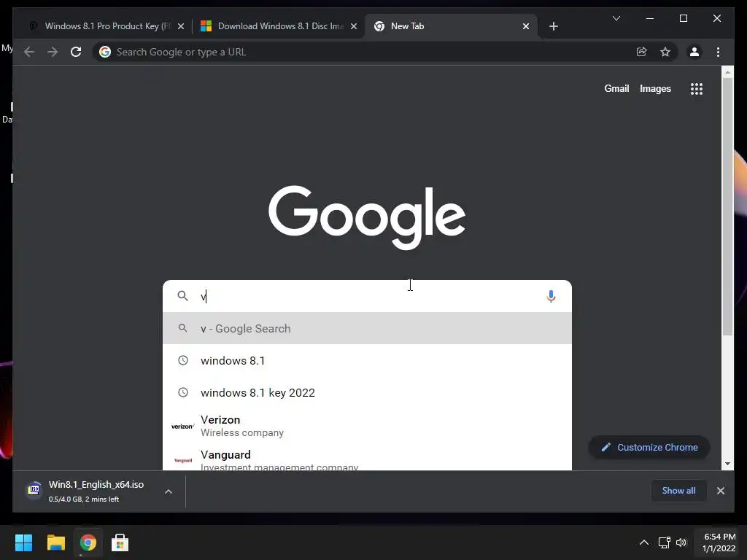Image resolution: width=747 pixels, height=560 pixels.
Task: Select the New Tab tab
Action: tap(451, 26)
